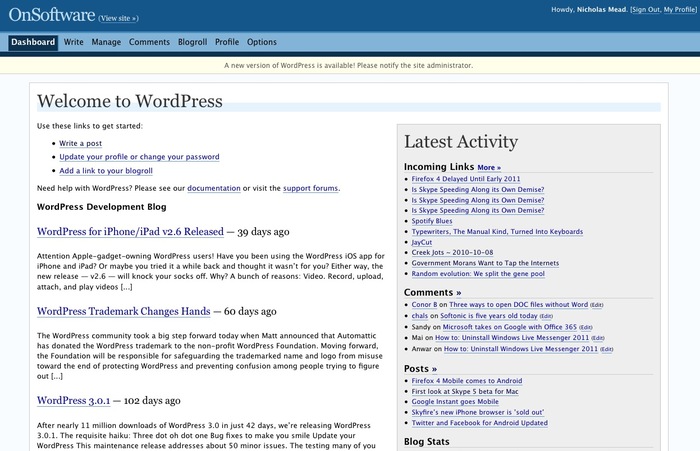The height and width of the screenshot is (451, 700).
Task: Open the Manage menu
Action: pos(106,42)
